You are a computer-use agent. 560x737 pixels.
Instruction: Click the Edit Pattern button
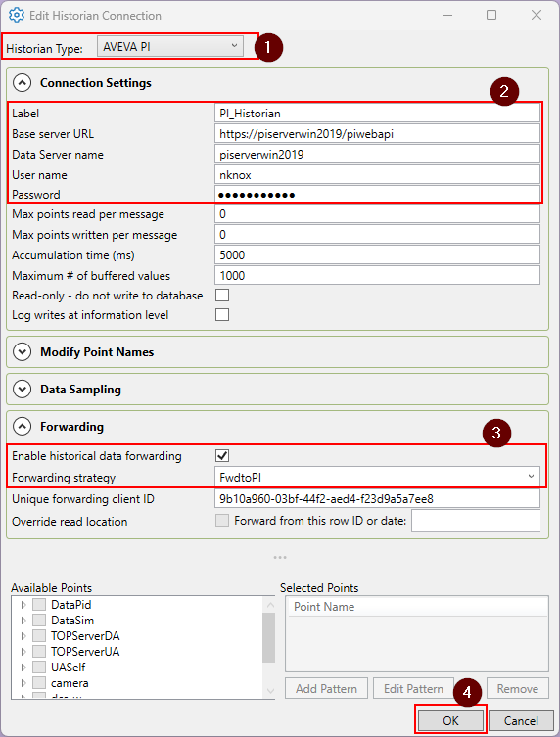(413, 689)
